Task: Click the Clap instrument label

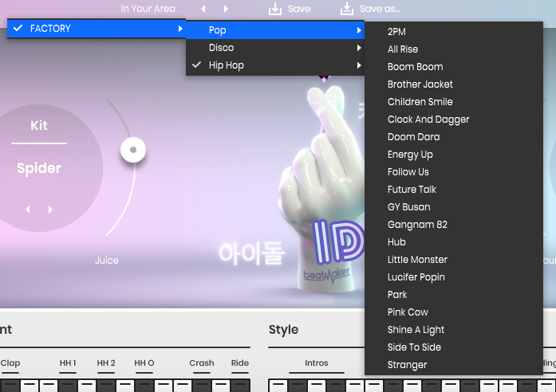Action: coord(10,363)
